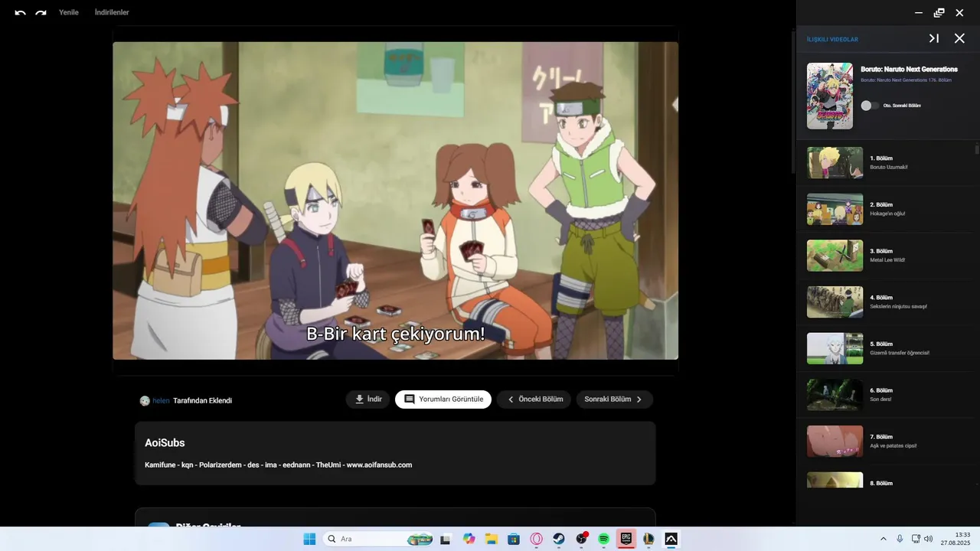The height and width of the screenshot is (551, 980).
Task: Click the microphone tray icon
Action: (900, 539)
